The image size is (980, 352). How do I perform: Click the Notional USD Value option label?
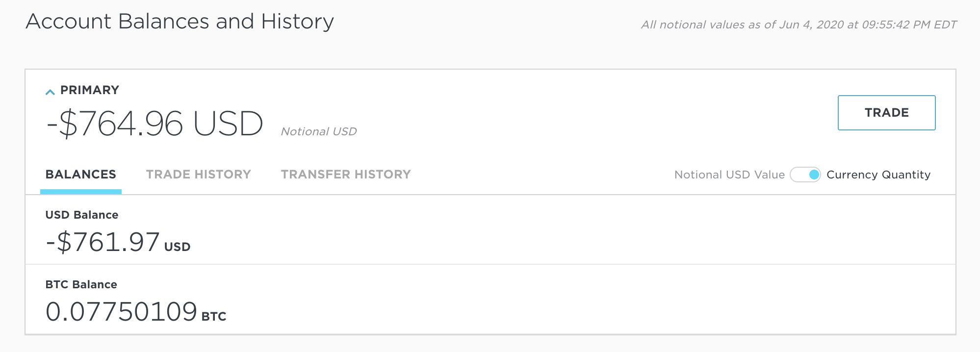pyautogui.click(x=729, y=175)
